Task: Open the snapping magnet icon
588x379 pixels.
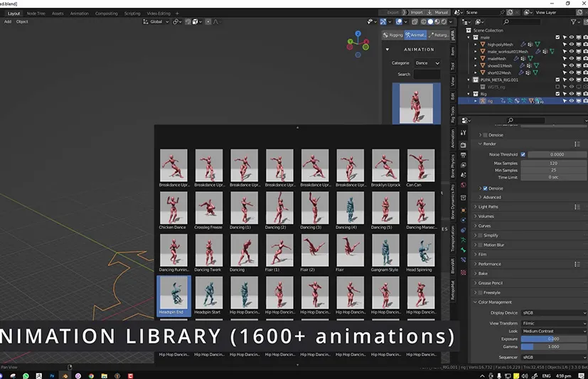Action: [188, 22]
